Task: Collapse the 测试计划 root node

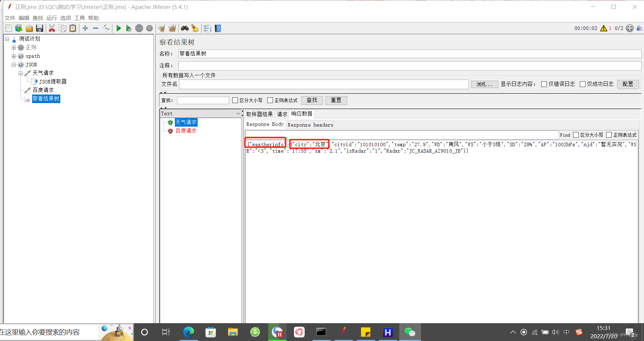Action: pos(7,39)
